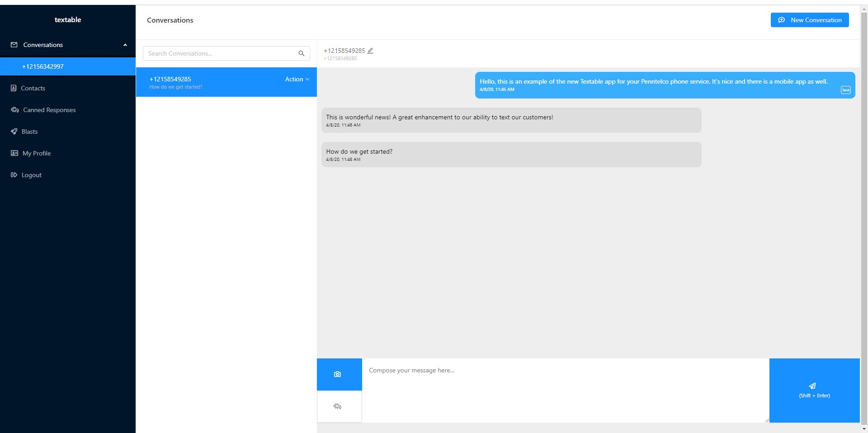
Task: Click the Logout exit icon
Action: point(14,175)
